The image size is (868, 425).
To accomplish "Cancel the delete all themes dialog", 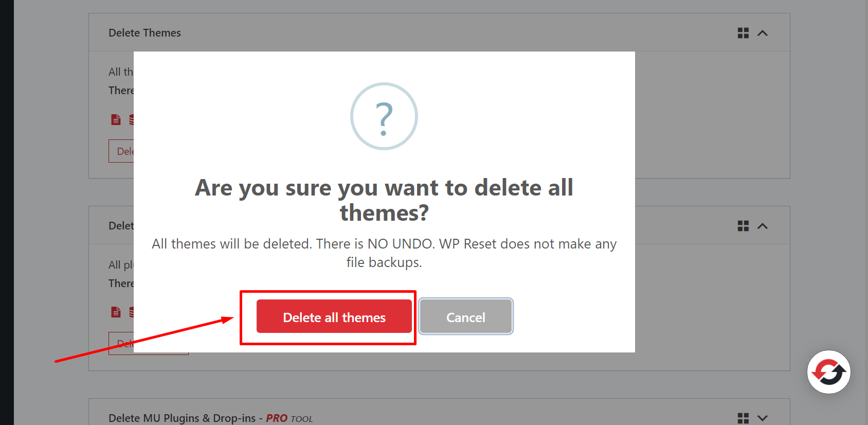I will pos(465,317).
